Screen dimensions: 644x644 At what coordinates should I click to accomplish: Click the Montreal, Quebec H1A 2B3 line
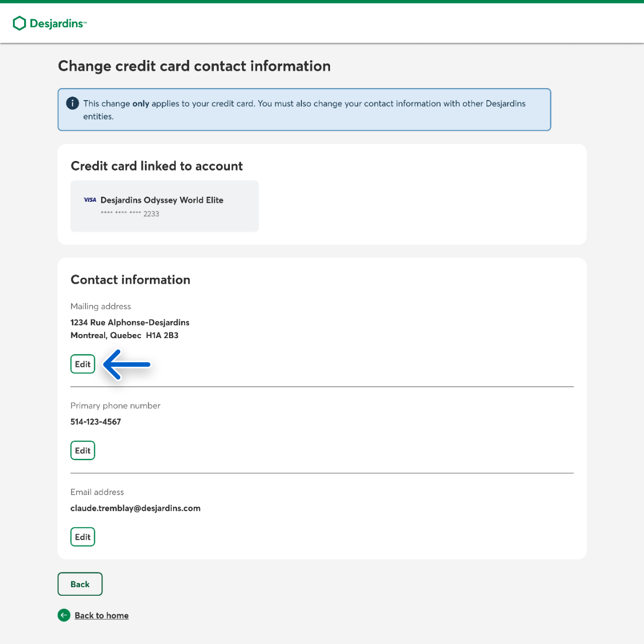[x=124, y=336]
